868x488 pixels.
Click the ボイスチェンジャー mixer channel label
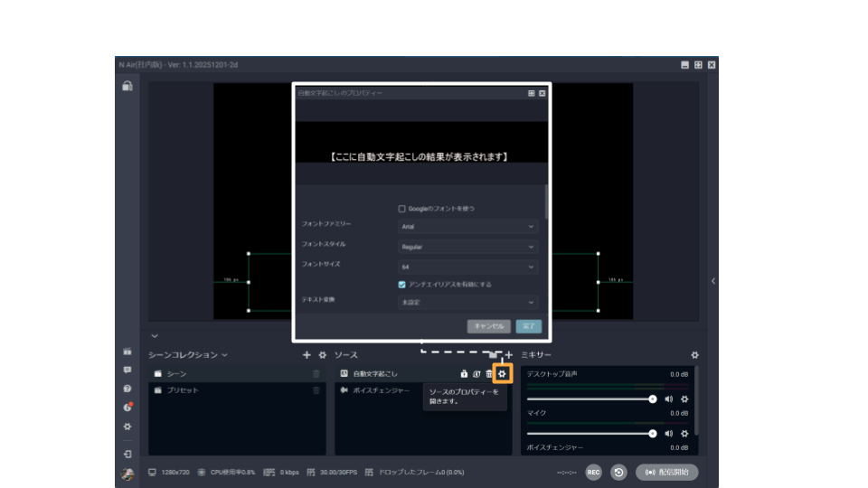tap(554, 447)
